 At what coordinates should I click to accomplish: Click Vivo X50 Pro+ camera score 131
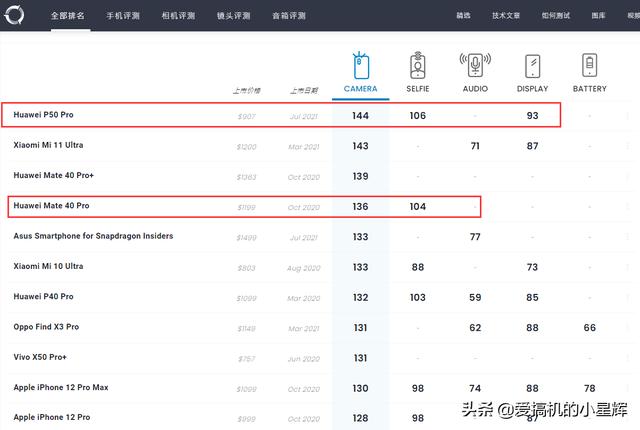coord(360,358)
